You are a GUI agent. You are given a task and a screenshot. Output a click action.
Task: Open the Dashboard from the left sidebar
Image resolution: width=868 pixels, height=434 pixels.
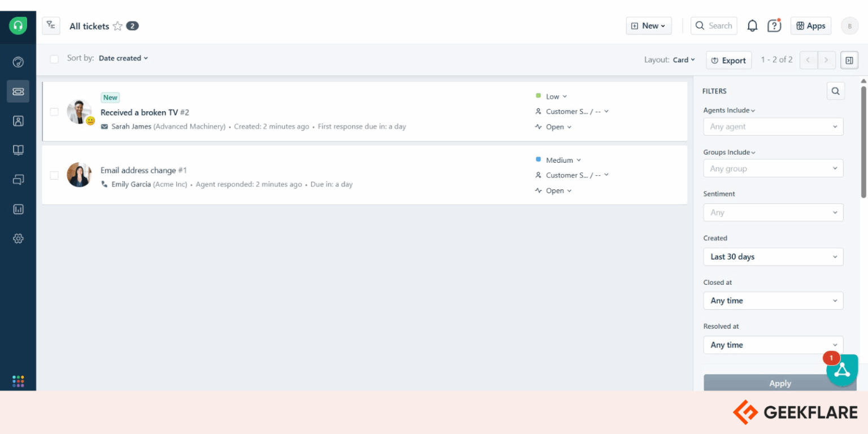click(x=18, y=62)
